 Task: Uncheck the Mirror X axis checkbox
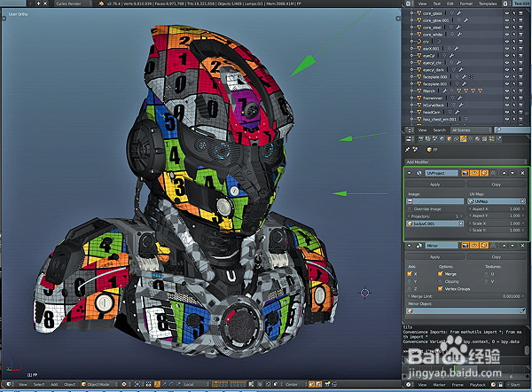[410, 273]
